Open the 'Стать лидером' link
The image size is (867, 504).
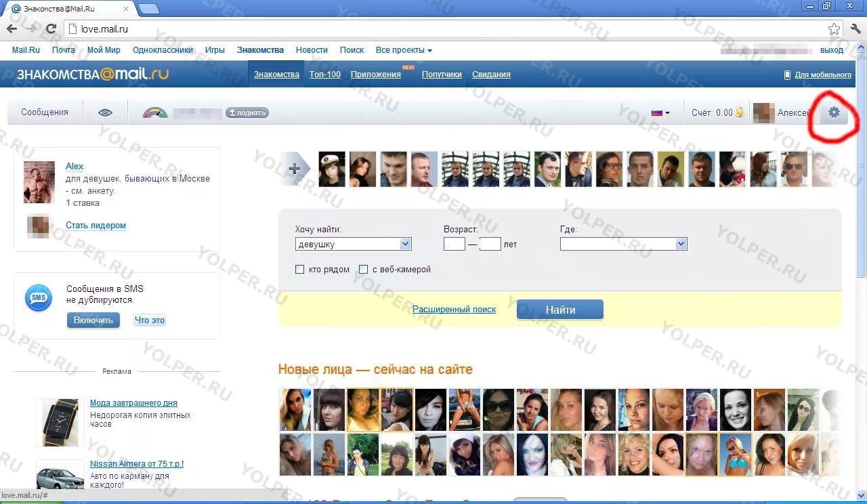tap(96, 226)
